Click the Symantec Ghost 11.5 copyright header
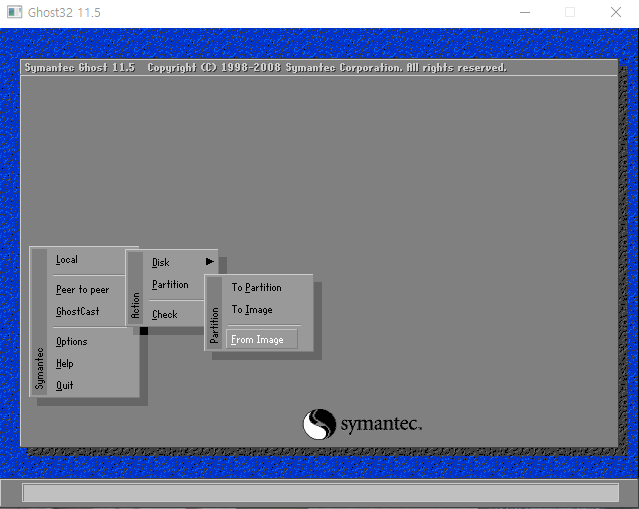Image resolution: width=639 pixels, height=509 pixels. pyautogui.click(x=265, y=68)
